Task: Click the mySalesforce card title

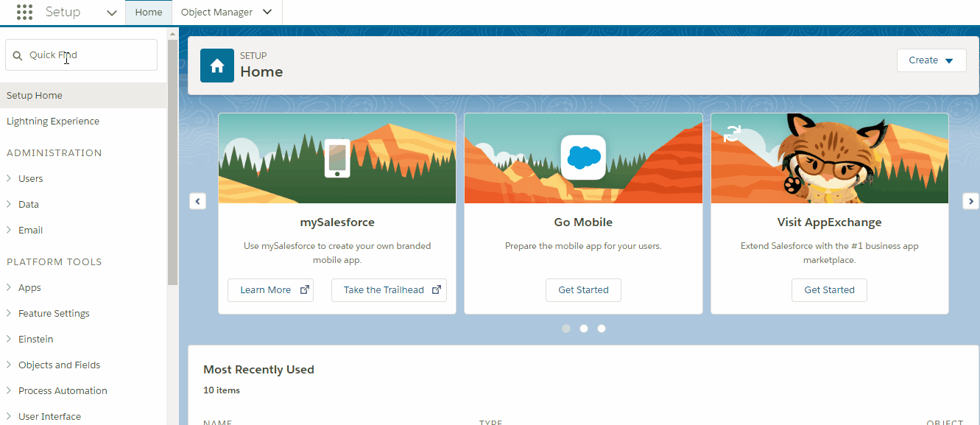Action: (x=337, y=222)
